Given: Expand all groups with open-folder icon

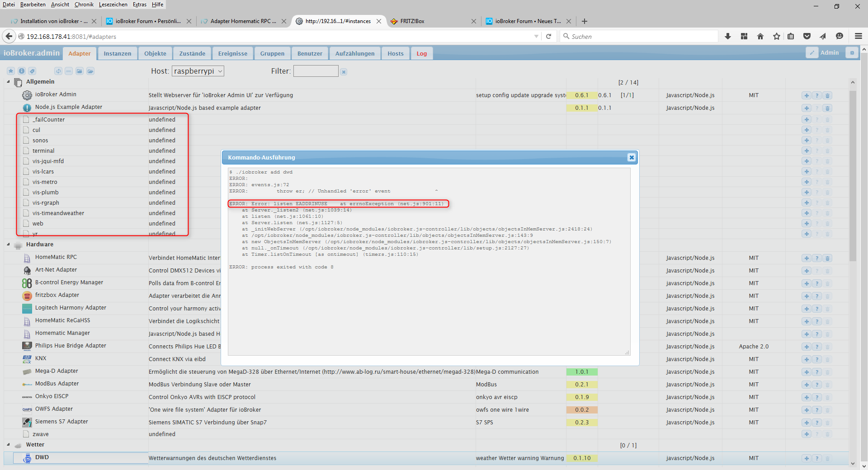Looking at the screenshot, I should pyautogui.click(x=90, y=71).
